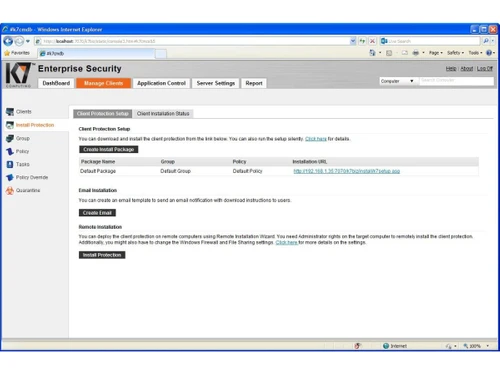
Task: Click the Package Name column header
Action: point(98,162)
